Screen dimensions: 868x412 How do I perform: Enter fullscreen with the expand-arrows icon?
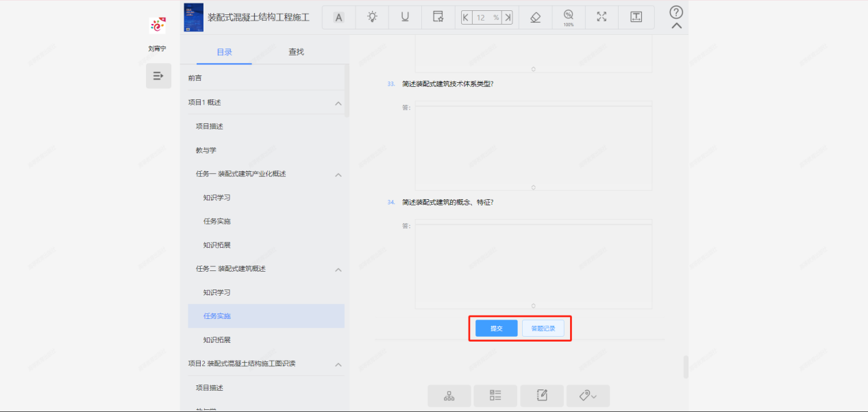click(602, 18)
